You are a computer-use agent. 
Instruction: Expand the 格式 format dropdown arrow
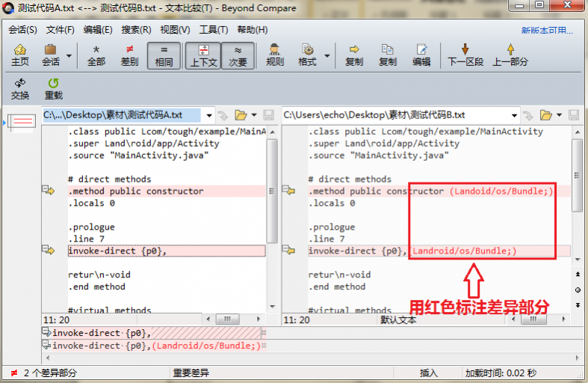pos(326,55)
